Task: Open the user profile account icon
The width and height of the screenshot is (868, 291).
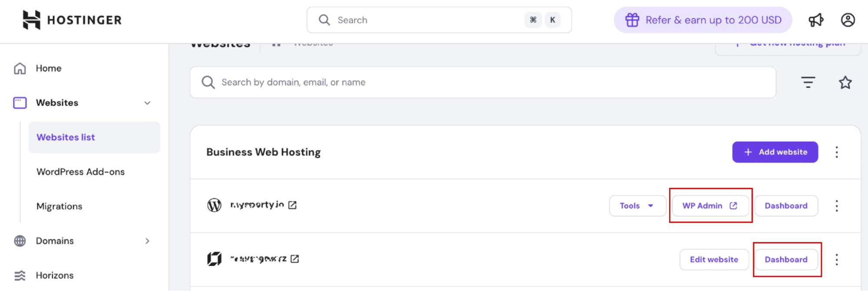Action: pos(848,20)
